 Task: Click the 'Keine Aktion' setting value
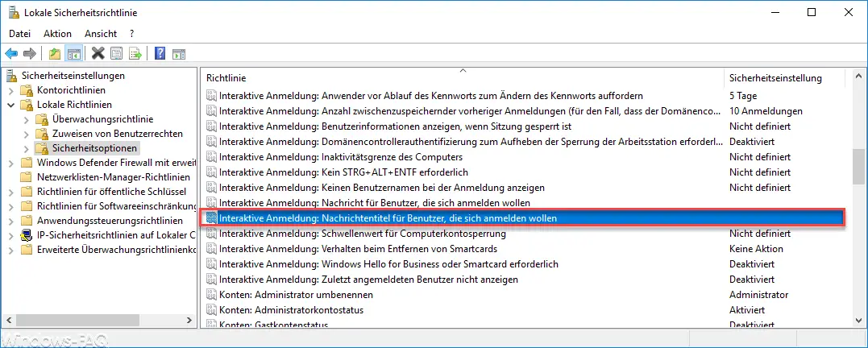pyautogui.click(x=756, y=249)
